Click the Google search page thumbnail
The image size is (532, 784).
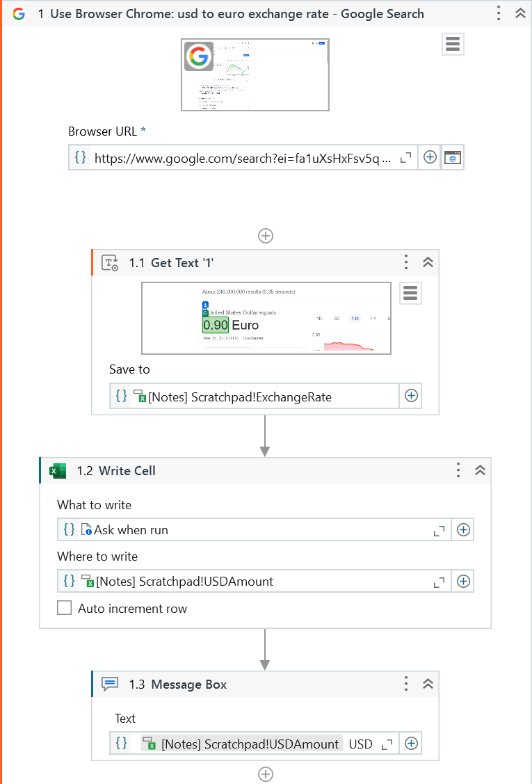pos(255,74)
